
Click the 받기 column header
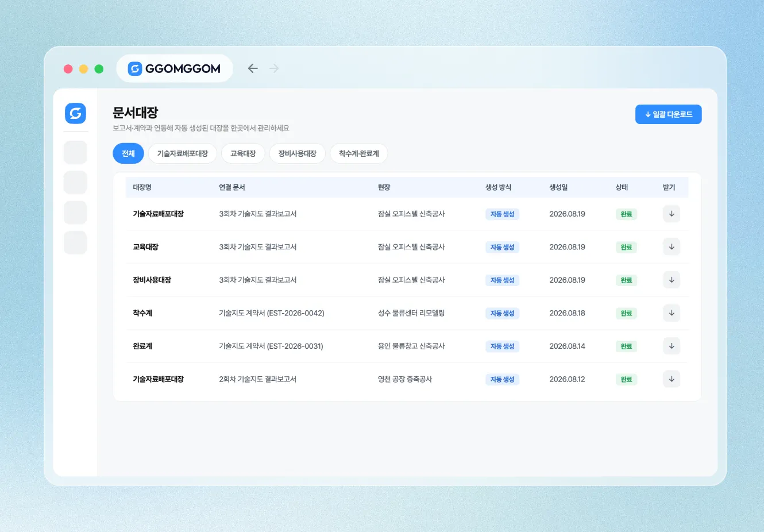[669, 187]
